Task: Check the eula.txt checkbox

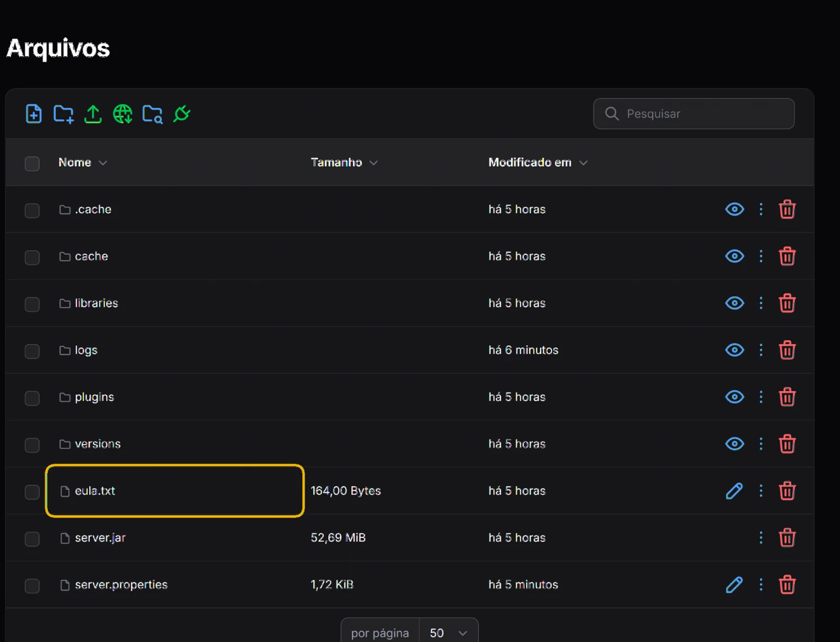Action: coord(32,492)
